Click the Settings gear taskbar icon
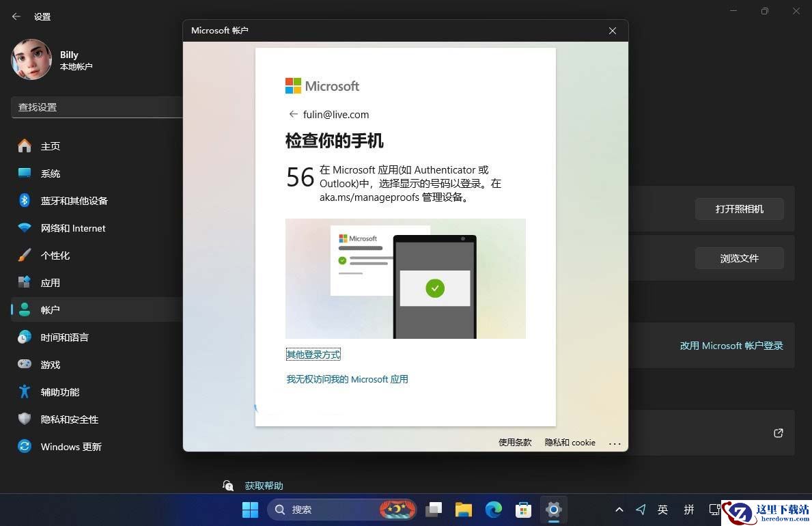This screenshot has height=526, width=812. [554, 510]
